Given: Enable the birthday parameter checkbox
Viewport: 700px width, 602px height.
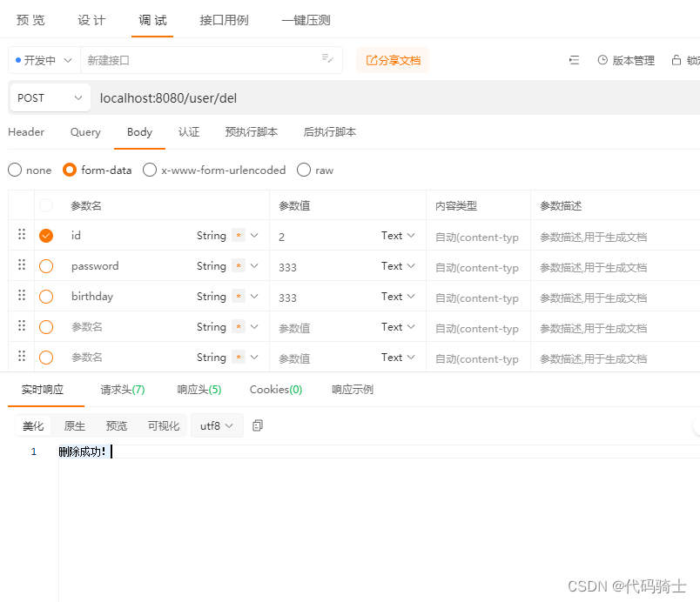Looking at the screenshot, I should click(x=48, y=297).
